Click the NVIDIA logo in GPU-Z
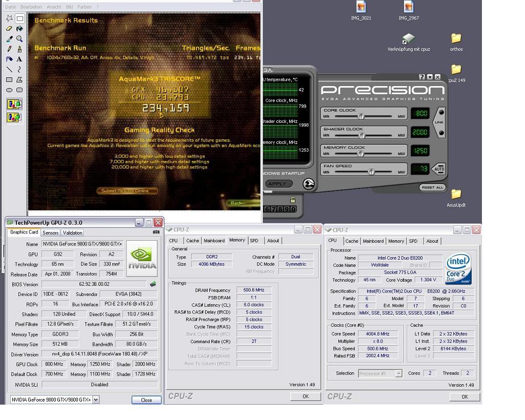Image resolution: width=525 pixels, height=420 pixels. [142, 259]
